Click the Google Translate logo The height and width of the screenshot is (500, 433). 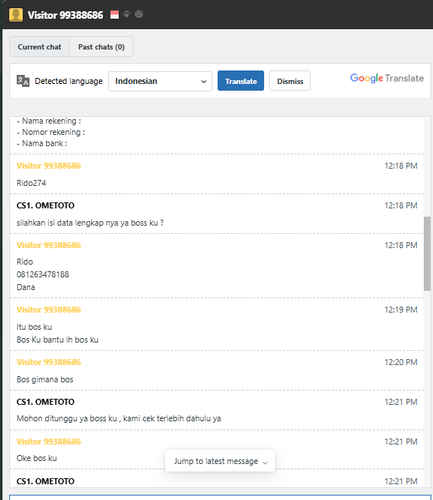coord(387,78)
